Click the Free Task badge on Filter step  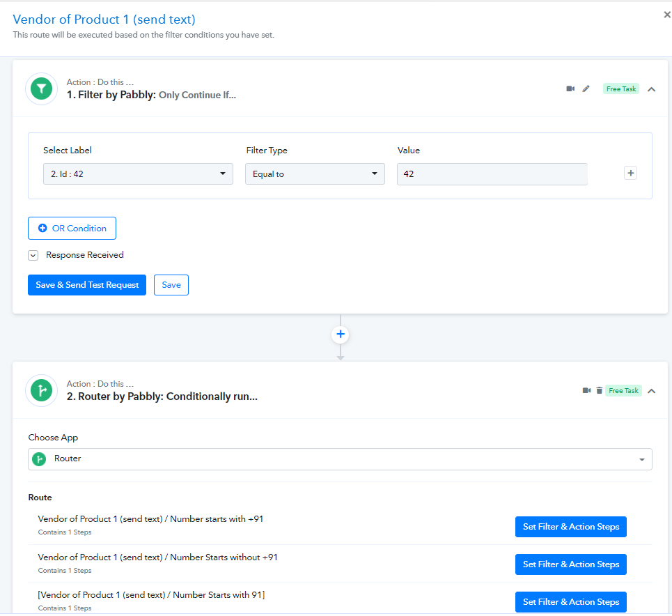point(621,88)
